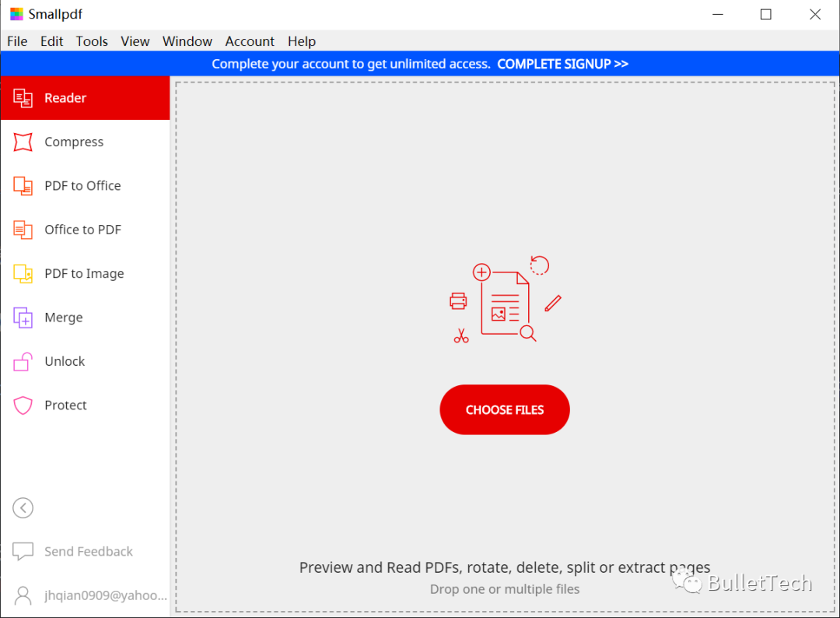The width and height of the screenshot is (840, 618).
Task: Click the Protect shield icon
Action: 23,406
